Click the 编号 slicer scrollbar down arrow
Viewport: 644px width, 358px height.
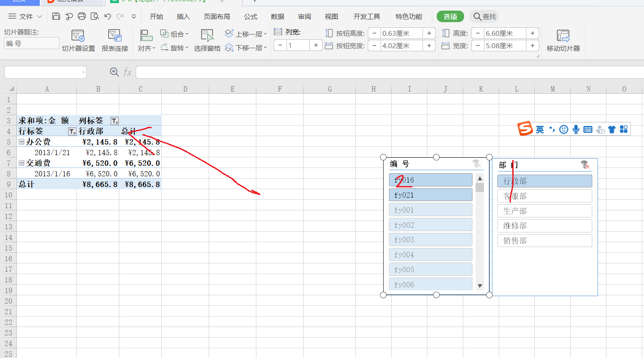(480, 286)
